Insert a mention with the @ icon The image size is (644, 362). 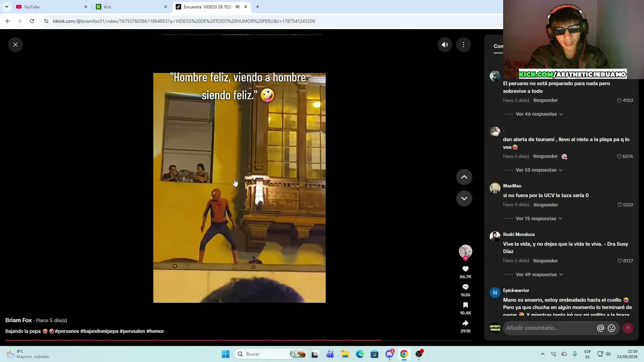point(600,328)
